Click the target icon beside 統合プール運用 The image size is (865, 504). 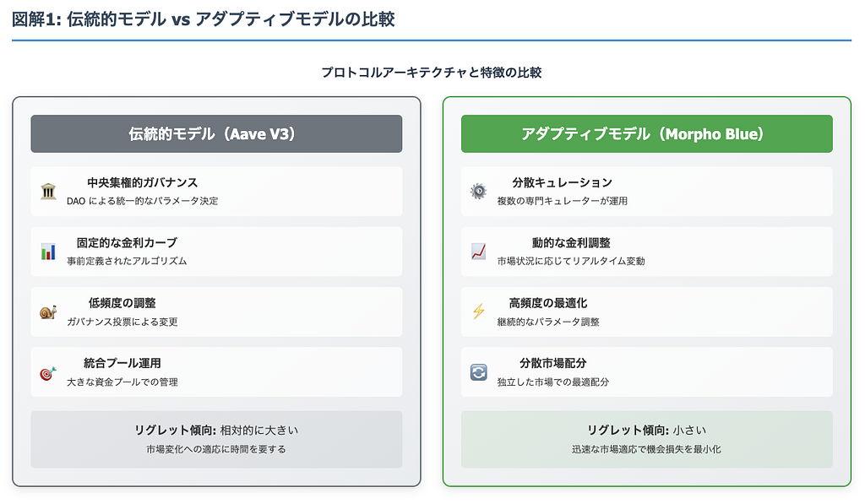coord(48,372)
